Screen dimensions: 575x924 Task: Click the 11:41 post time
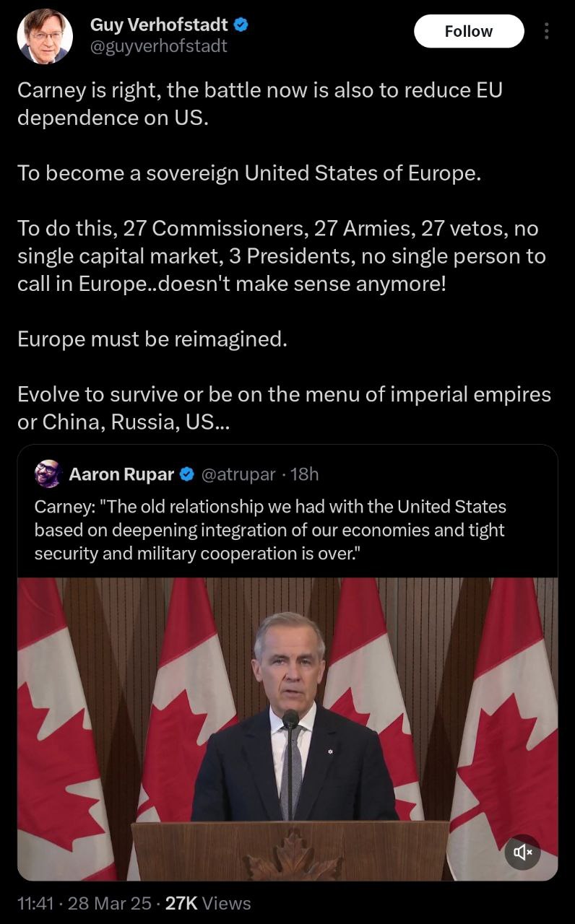35,903
